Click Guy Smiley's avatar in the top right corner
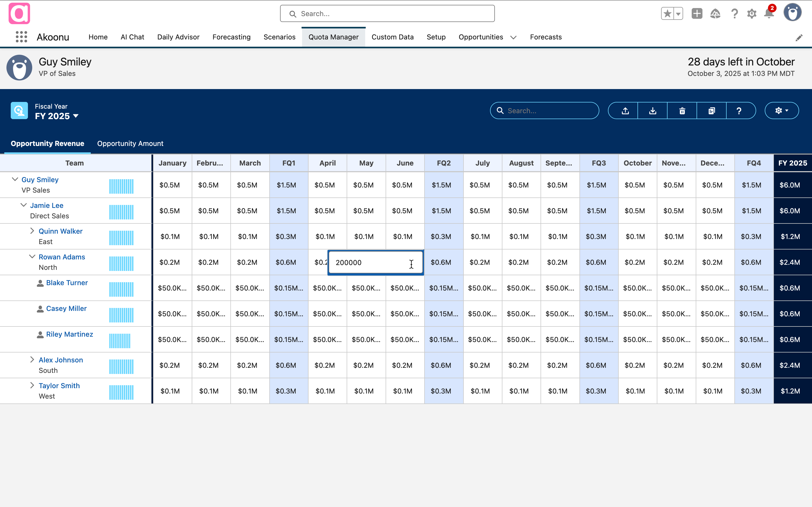The width and height of the screenshot is (812, 507). [x=793, y=12]
